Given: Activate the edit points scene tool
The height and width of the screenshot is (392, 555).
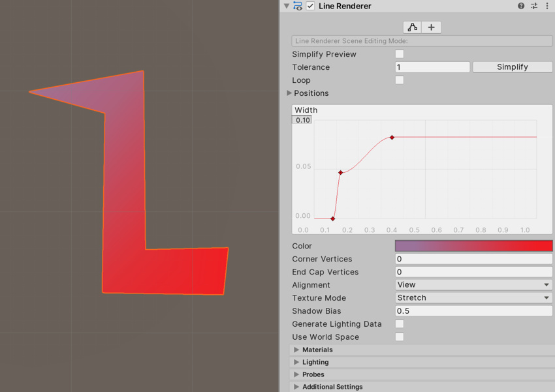Looking at the screenshot, I should click(x=412, y=27).
